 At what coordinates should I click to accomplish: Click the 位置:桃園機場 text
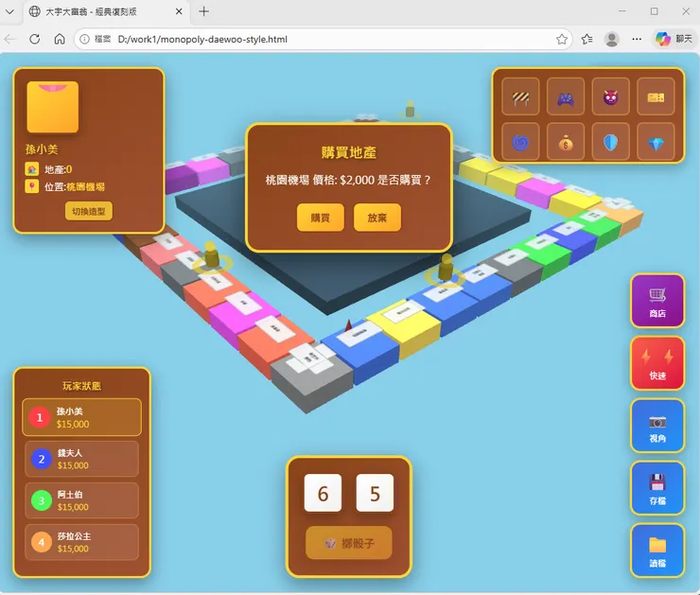pyautogui.click(x=75, y=186)
